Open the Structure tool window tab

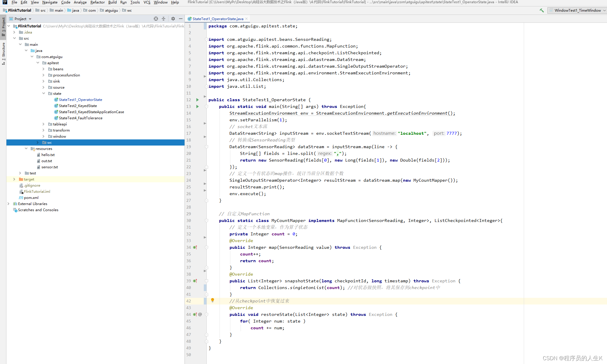3,52
